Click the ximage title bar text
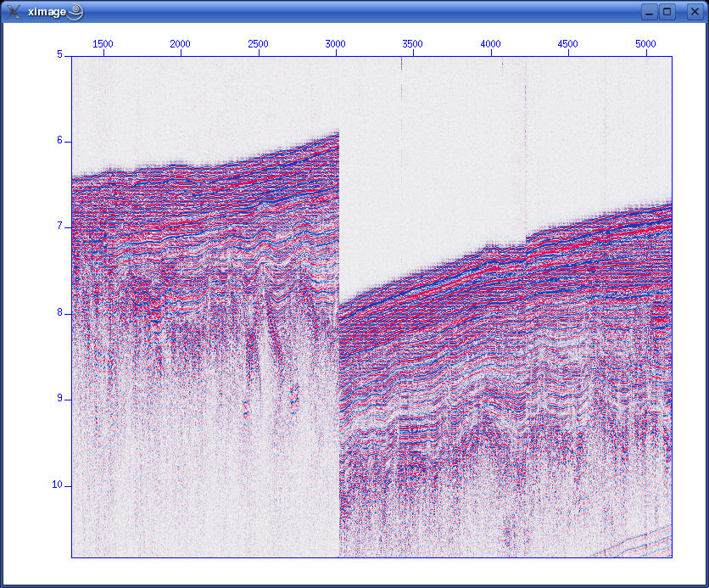709x588 pixels. (47, 12)
